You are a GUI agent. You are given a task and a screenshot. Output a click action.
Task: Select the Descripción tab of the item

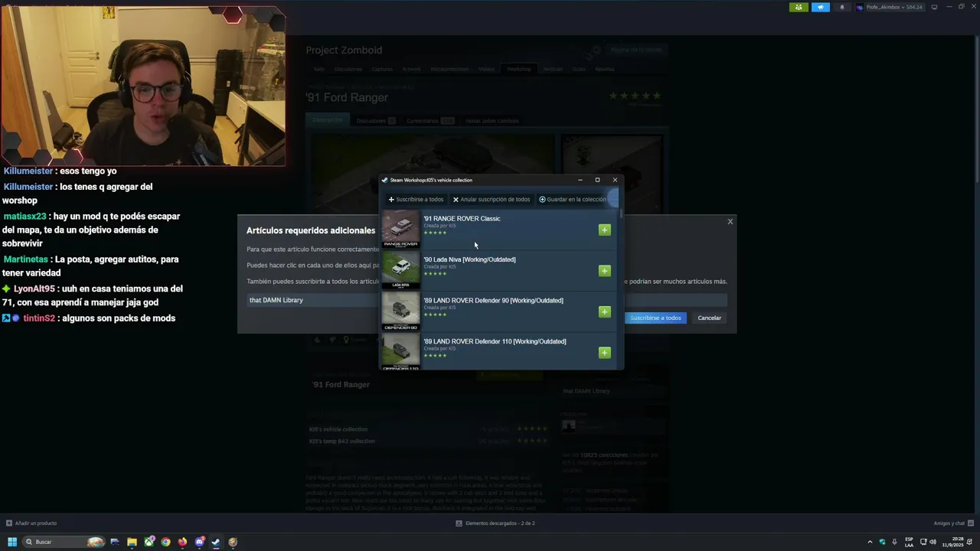[x=327, y=120]
